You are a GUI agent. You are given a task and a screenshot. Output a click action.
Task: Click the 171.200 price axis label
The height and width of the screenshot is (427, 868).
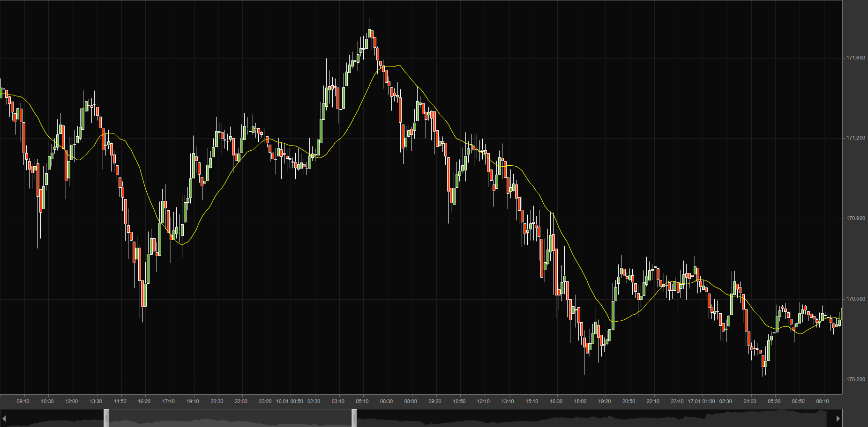tap(855, 138)
